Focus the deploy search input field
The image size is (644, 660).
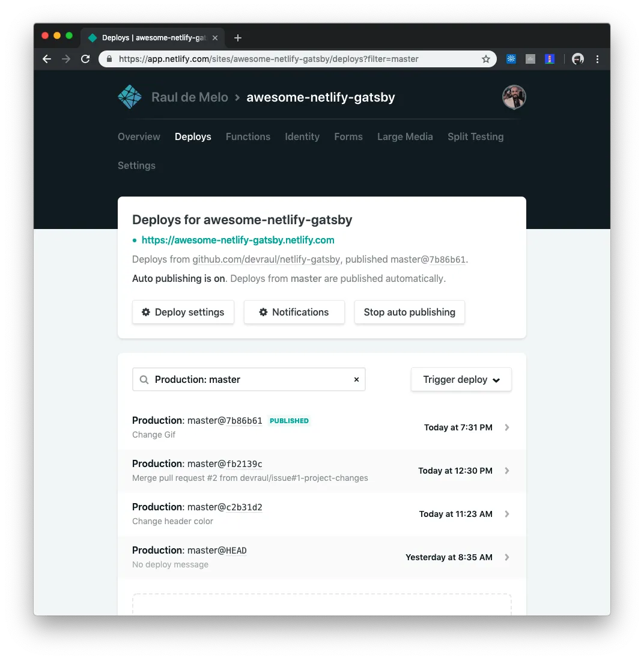(249, 379)
